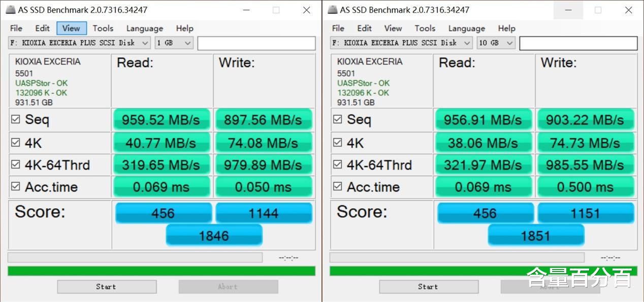Click the green progress bar in left window
This screenshot has height=302, width=644.
tap(162, 271)
